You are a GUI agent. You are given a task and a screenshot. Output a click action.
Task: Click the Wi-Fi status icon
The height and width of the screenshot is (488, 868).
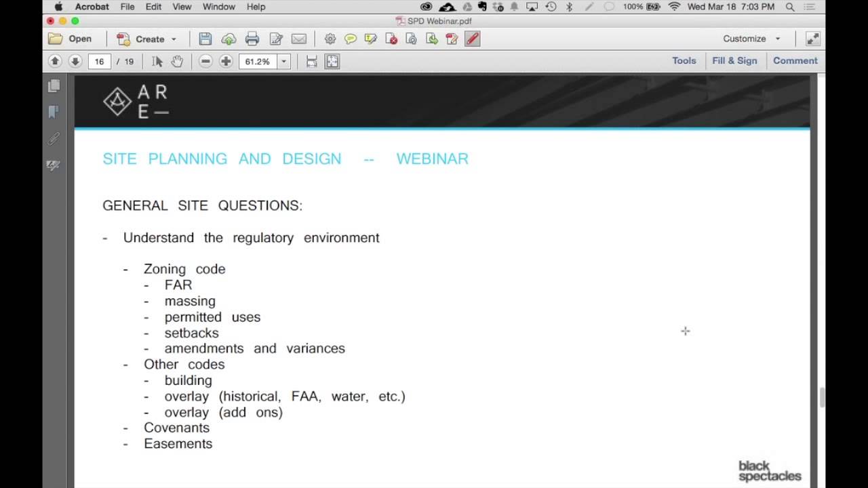[x=674, y=7]
